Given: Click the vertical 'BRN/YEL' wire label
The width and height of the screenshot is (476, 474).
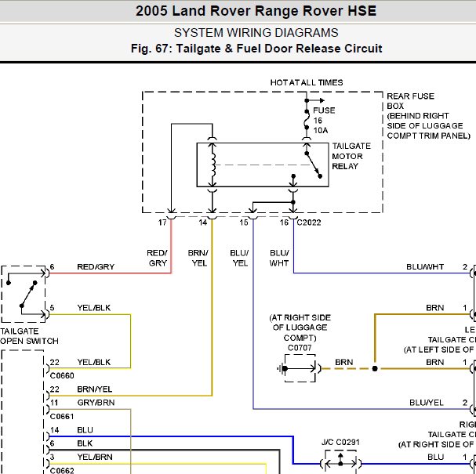Looking at the screenshot, I should pos(198,258).
